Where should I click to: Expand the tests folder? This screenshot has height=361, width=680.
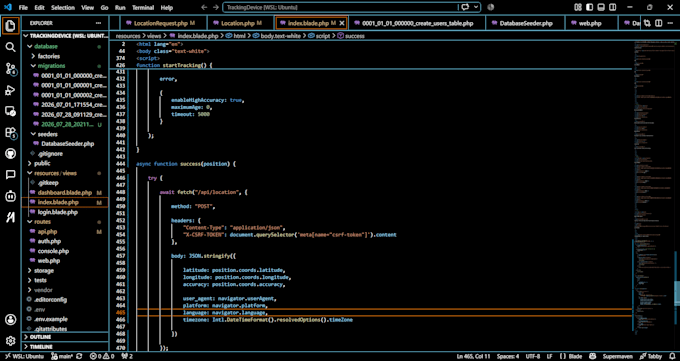click(x=65, y=280)
